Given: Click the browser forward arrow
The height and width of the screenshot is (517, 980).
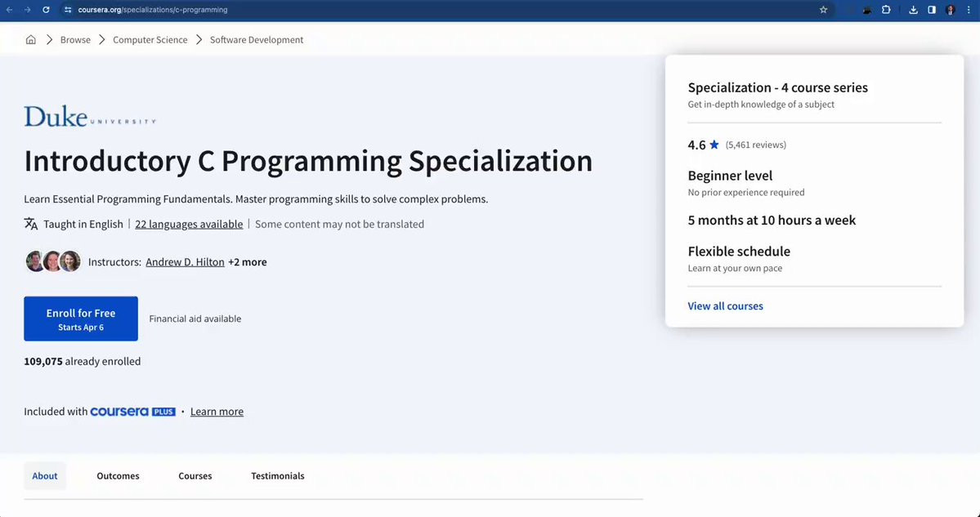Looking at the screenshot, I should coord(27,10).
